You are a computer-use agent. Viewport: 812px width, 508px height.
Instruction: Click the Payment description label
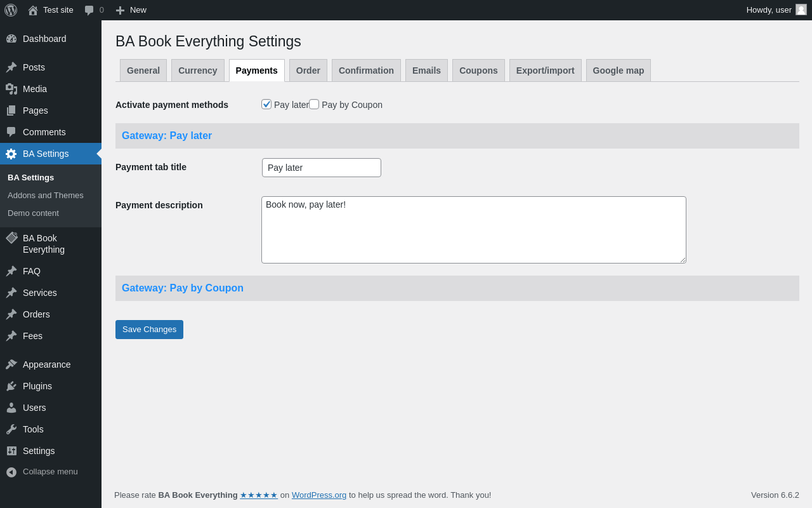point(159,205)
